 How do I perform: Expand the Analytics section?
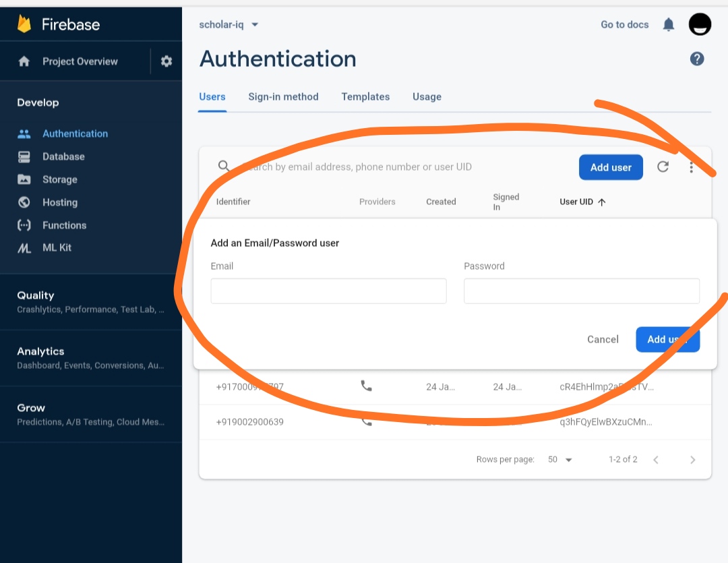[90, 358]
